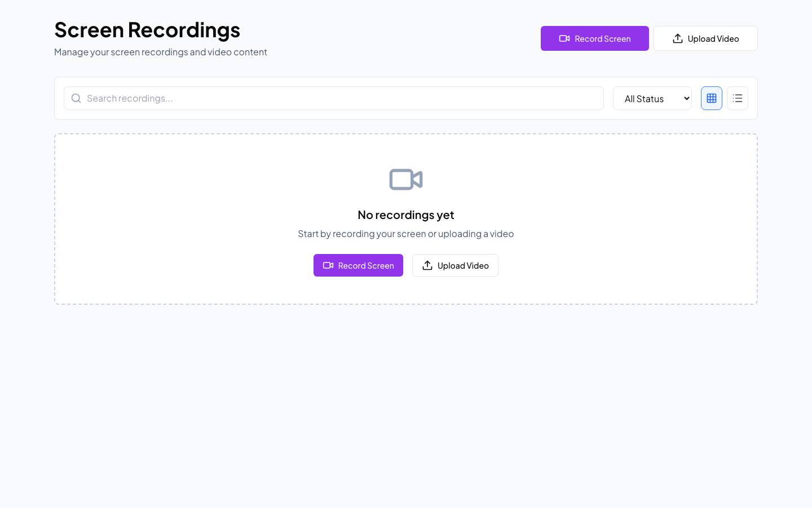This screenshot has height=508, width=812.
Task: Expand the status selector chevron
Action: [x=686, y=98]
